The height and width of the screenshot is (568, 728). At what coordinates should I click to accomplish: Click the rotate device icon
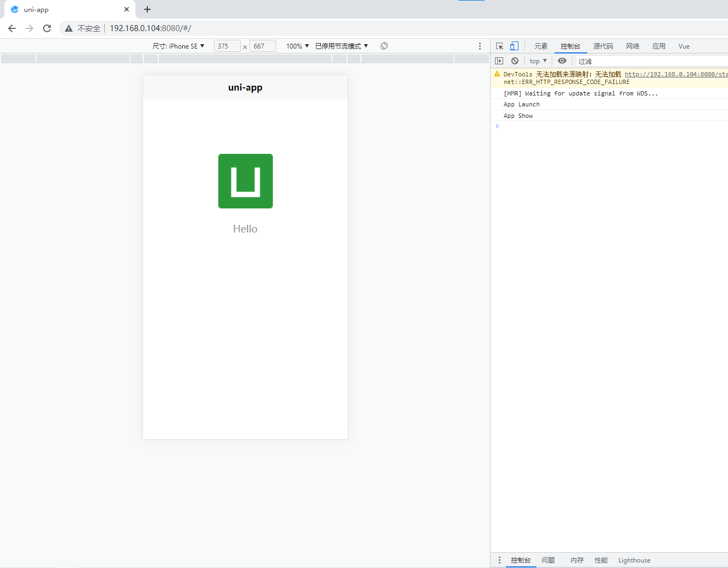click(384, 46)
